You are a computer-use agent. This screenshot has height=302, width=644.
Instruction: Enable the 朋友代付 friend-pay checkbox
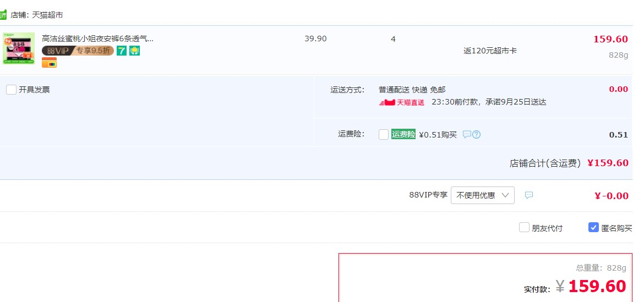click(524, 227)
